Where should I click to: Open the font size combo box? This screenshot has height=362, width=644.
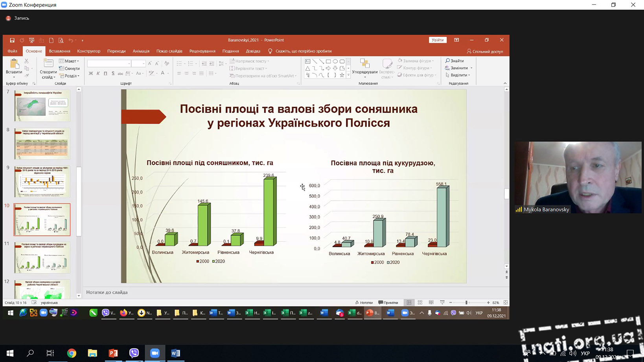[x=138, y=63]
